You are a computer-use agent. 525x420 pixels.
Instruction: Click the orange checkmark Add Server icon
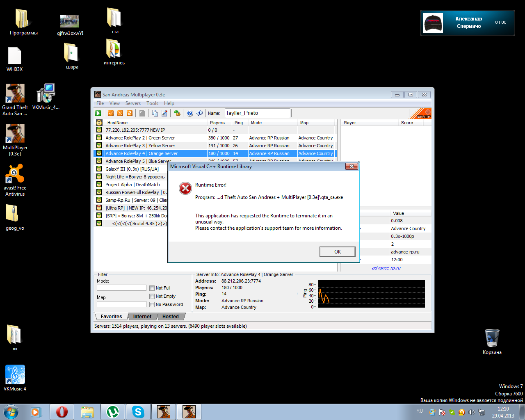[111, 113]
